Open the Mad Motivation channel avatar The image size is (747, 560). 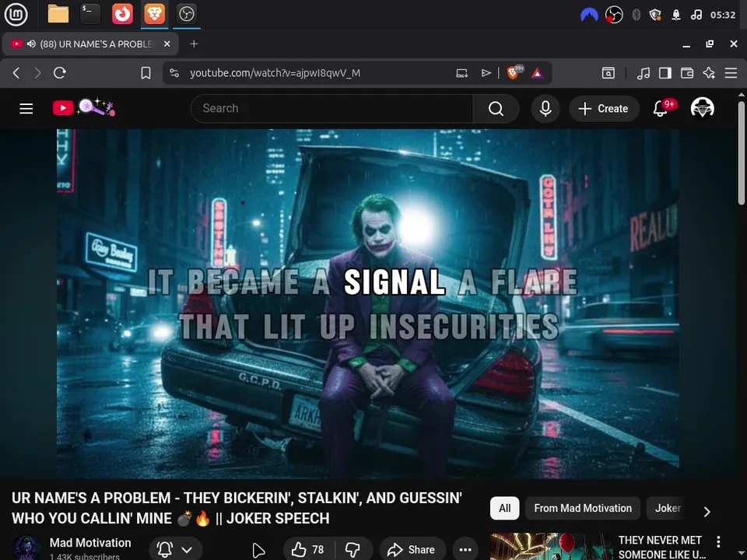26,548
